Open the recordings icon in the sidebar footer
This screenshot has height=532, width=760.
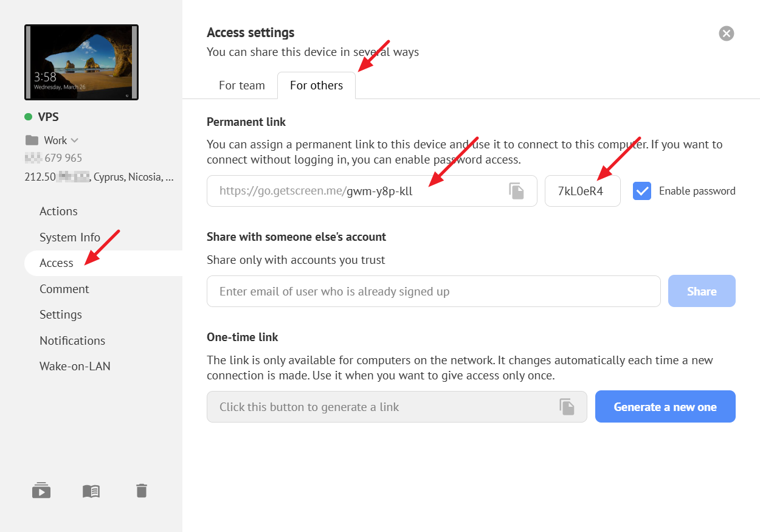point(41,491)
